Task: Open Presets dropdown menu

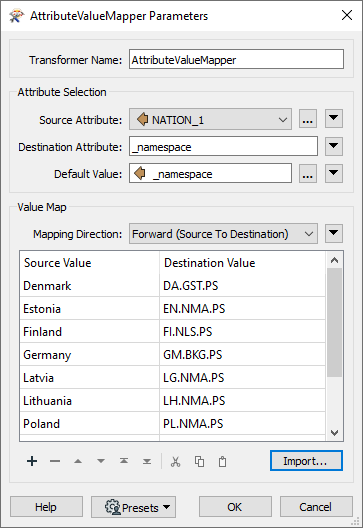Action: click(x=133, y=507)
